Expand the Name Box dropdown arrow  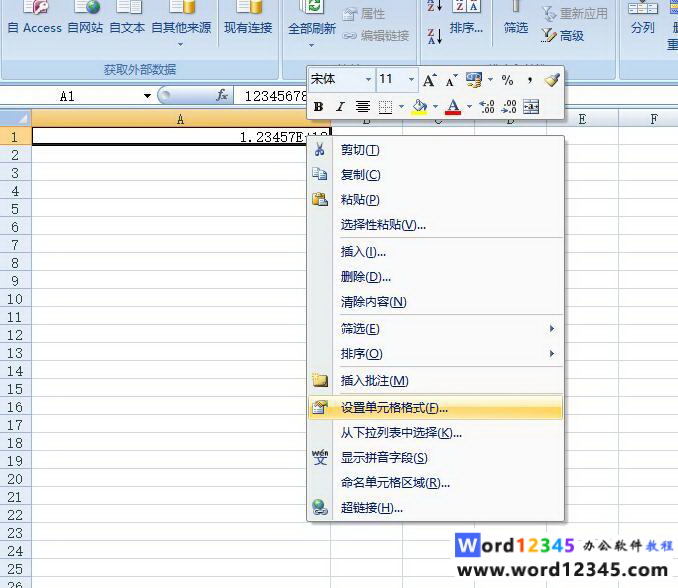[148, 96]
